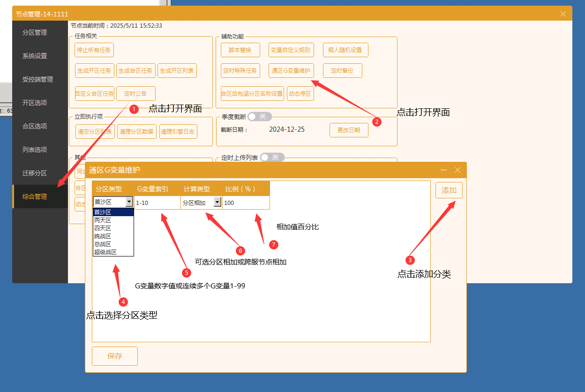Open the 定时公告 button

pyautogui.click(x=135, y=93)
